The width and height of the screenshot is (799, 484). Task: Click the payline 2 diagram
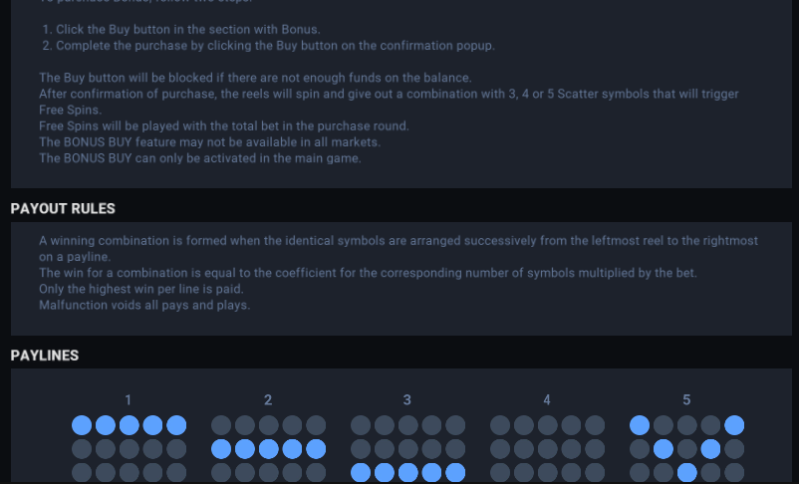click(269, 449)
